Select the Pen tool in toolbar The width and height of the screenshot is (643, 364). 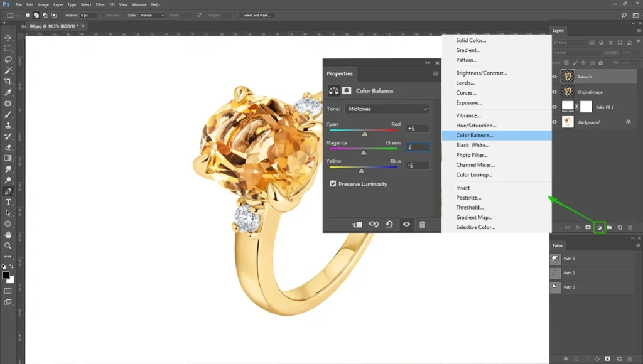[x=8, y=191]
